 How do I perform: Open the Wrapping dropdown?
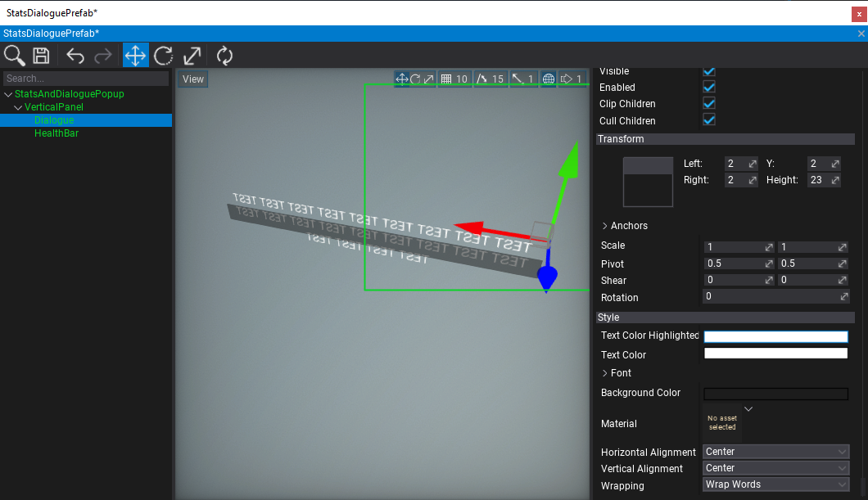pos(775,484)
